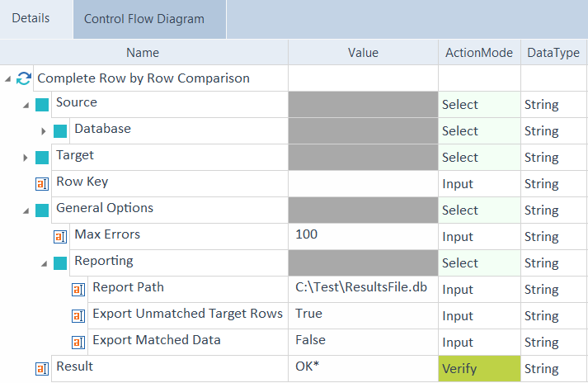The height and width of the screenshot is (383, 588).
Task: Click the Report Path value field
Action: click(x=363, y=287)
